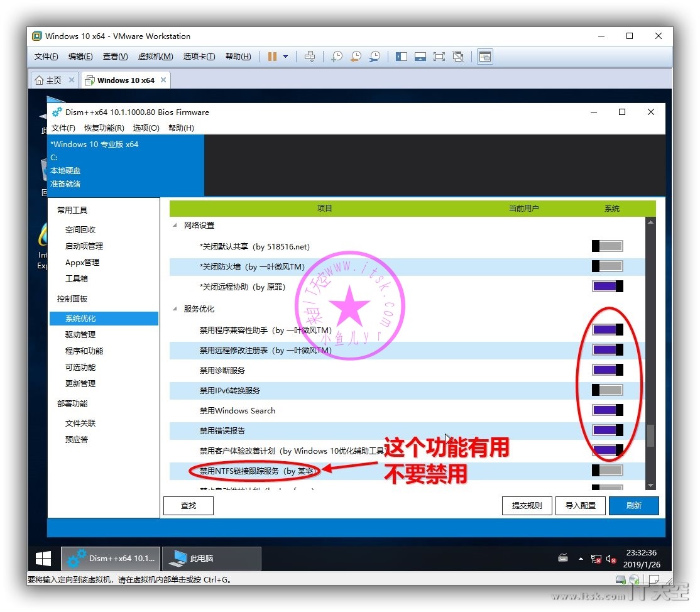Screen dimensions: 700x612
Task: Open VMware 虚拟机(M) menu
Action: coord(155,57)
